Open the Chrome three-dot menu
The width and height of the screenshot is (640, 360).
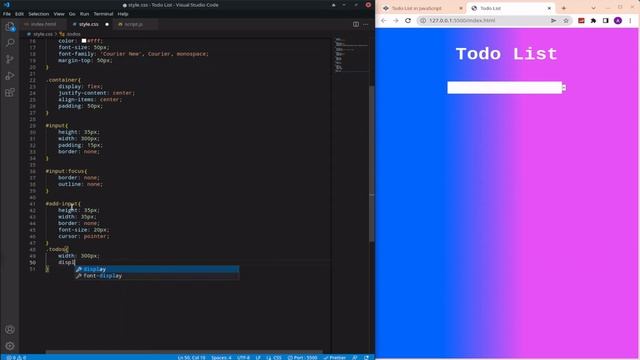630,20
